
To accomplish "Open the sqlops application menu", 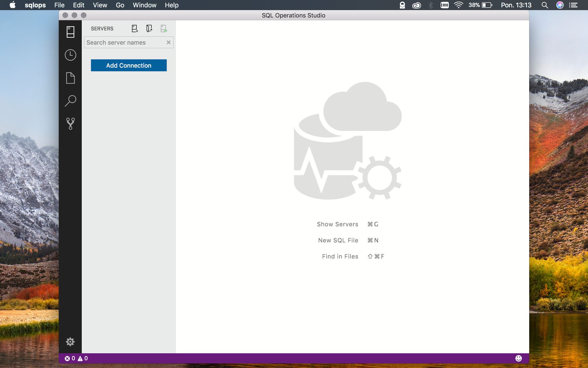I will (x=35, y=5).
